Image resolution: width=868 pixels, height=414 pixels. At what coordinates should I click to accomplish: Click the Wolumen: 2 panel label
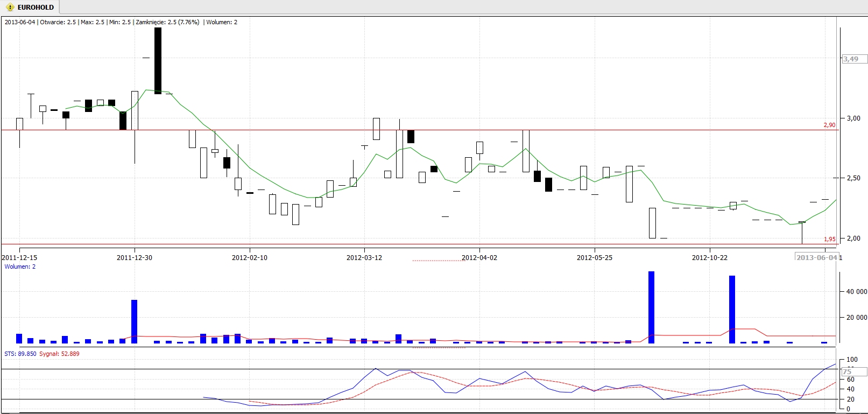pos(20,266)
